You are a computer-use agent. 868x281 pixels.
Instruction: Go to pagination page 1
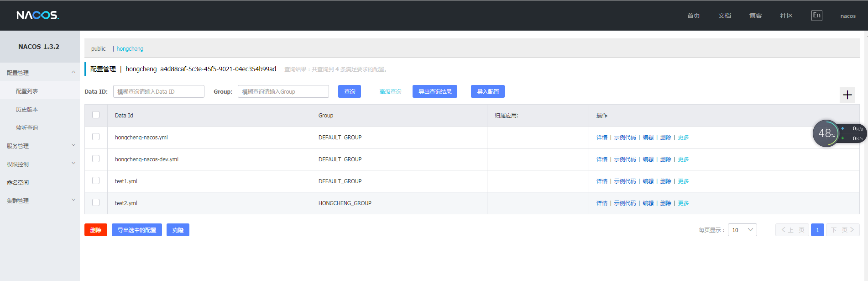point(817,230)
